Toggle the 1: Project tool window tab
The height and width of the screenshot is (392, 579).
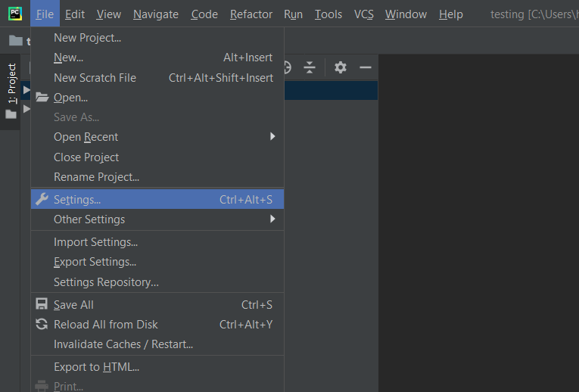tap(11, 83)
